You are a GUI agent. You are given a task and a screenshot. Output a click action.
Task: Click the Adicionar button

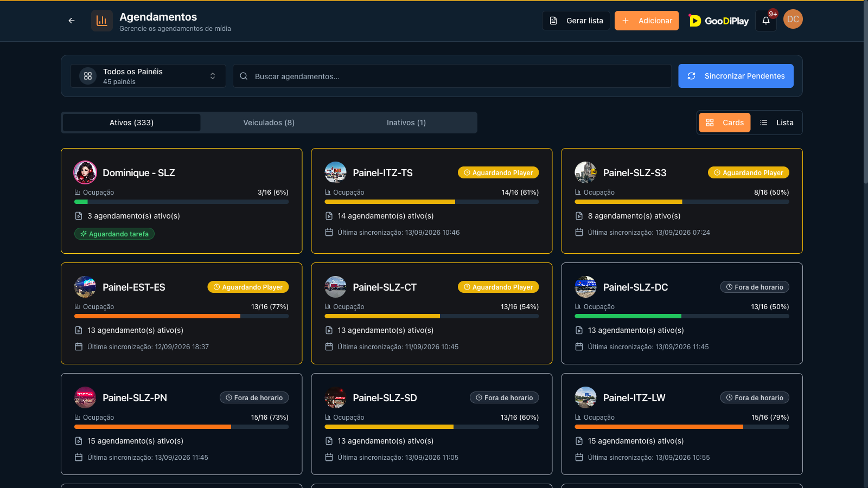coord(647,21)
